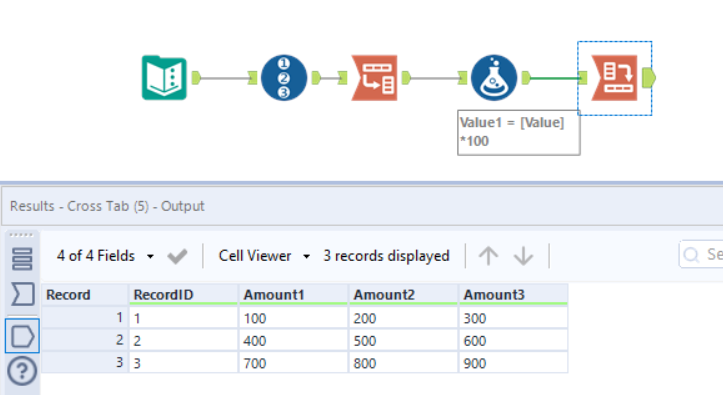This screenshot has height=395, width=723.
Task: Select the cell containing 100
Action: pyautogui.click(x=293, y=318)
